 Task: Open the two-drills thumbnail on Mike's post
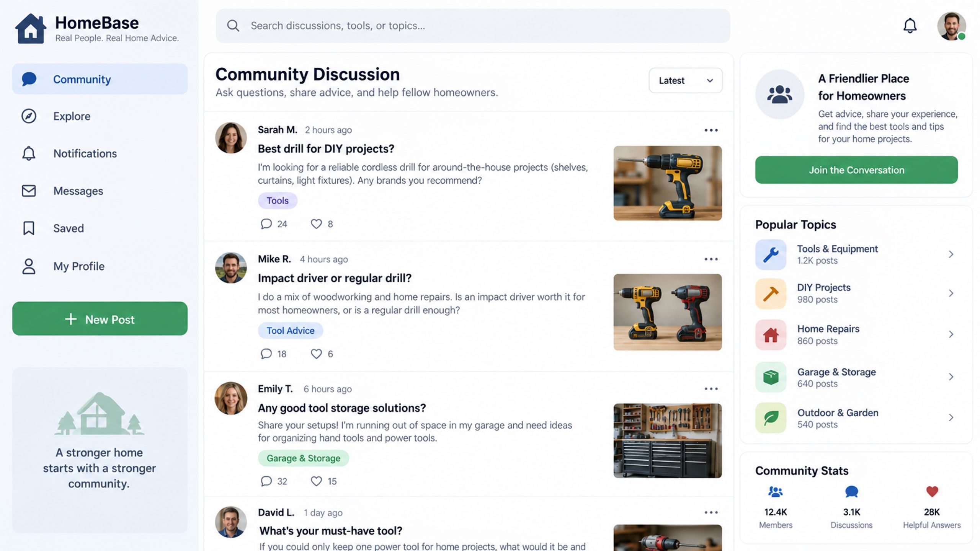668,312
